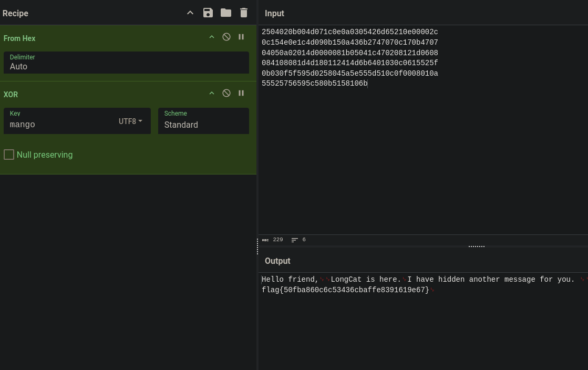
Task: Grab the Input/Output pane divider handle
Action: tap(476, 246)
